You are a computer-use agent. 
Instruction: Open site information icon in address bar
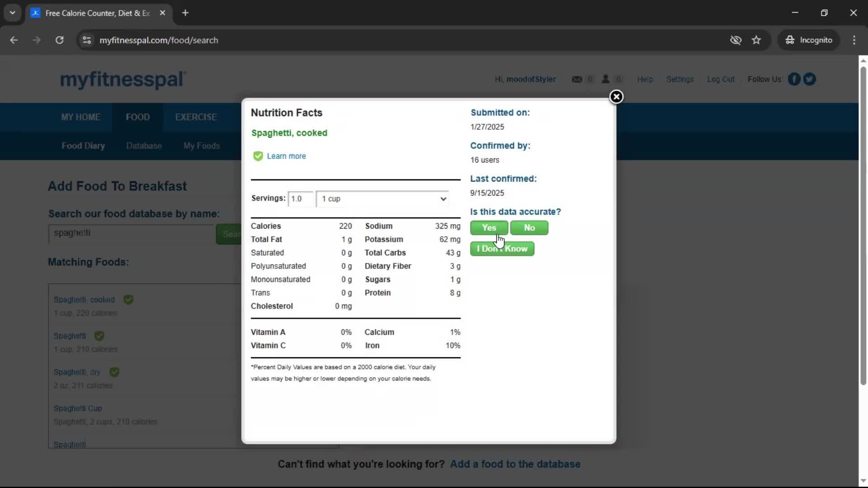point(87,40)
